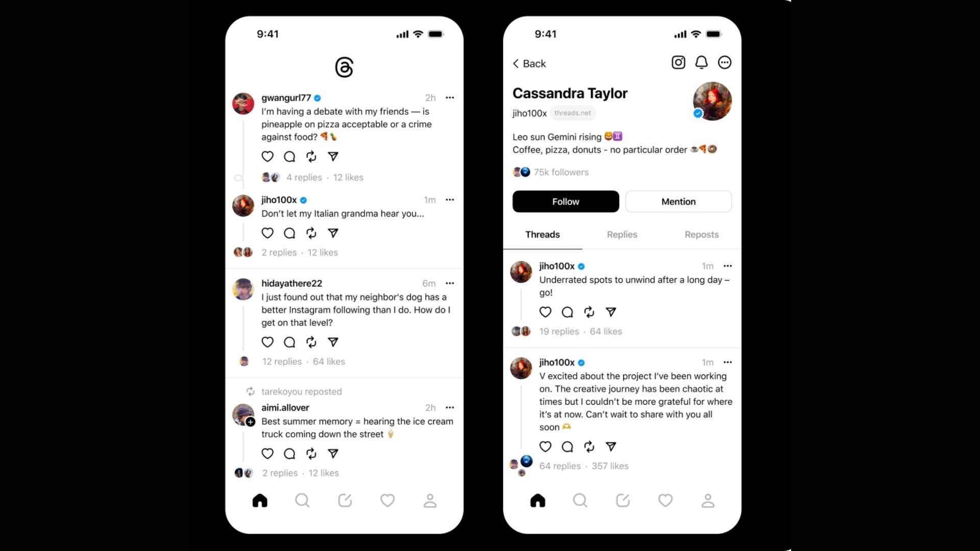This screenshot has width=980, height=551.
Task: Tap the like icon on jiho100x reply
Action: point(267,233)
